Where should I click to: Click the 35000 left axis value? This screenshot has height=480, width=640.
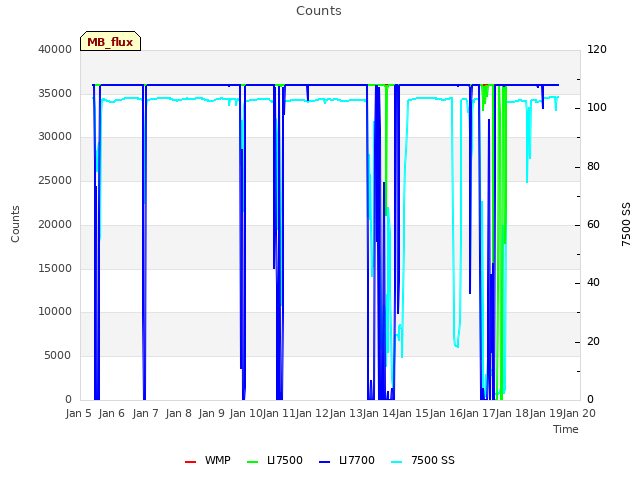[x=55, y=93]
